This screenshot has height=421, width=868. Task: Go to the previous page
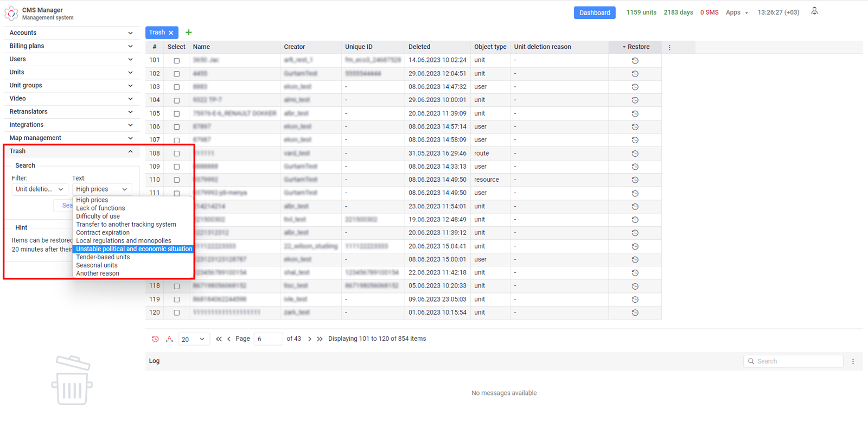[229, 339]
